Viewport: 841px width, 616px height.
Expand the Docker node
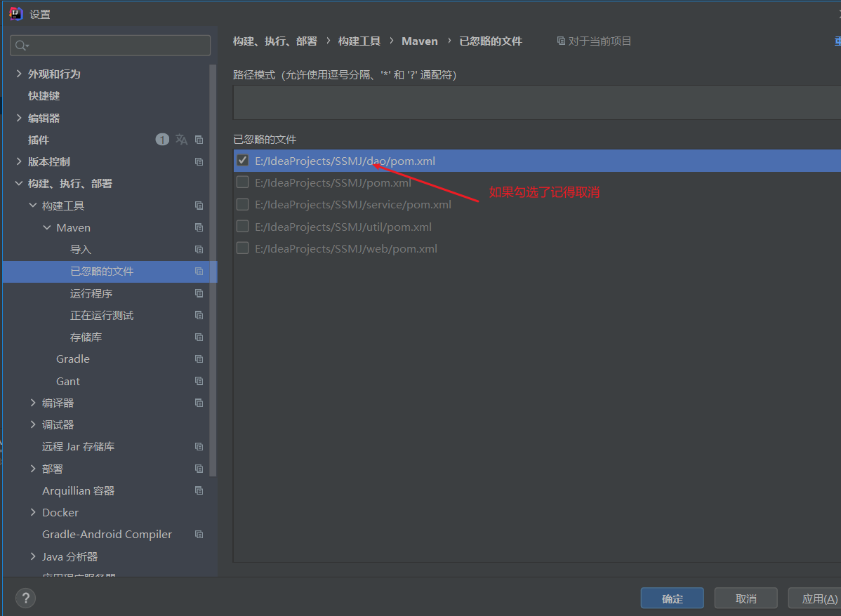tap(33, 513)
